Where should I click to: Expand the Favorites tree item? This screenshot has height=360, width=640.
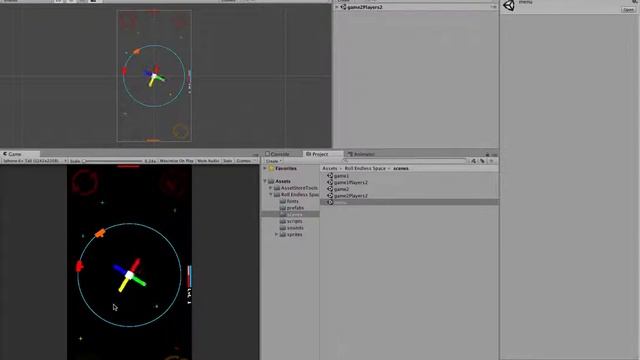pos(264,168)
